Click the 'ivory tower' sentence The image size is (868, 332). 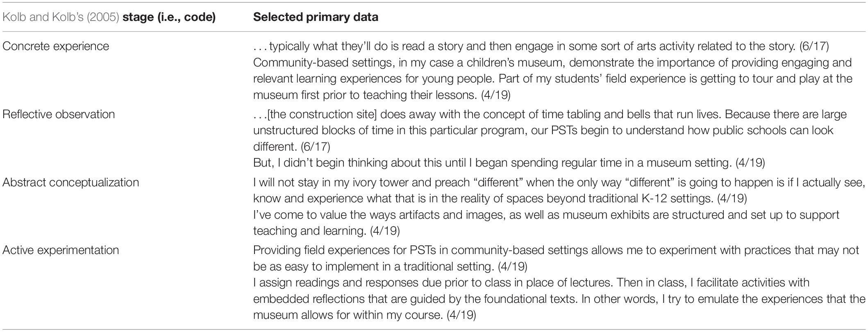(x=559, y=190)
